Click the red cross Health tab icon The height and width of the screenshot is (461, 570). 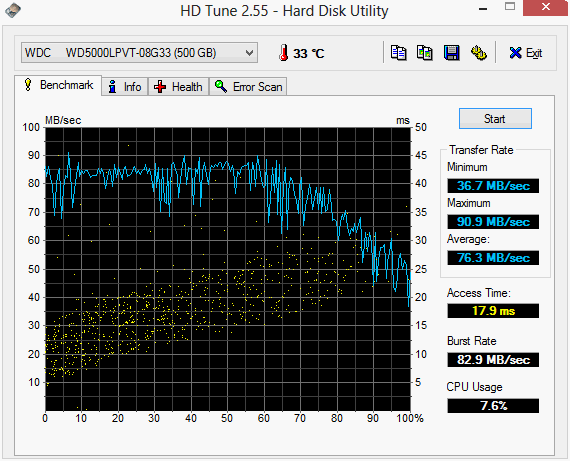click(x=160, y=87)
